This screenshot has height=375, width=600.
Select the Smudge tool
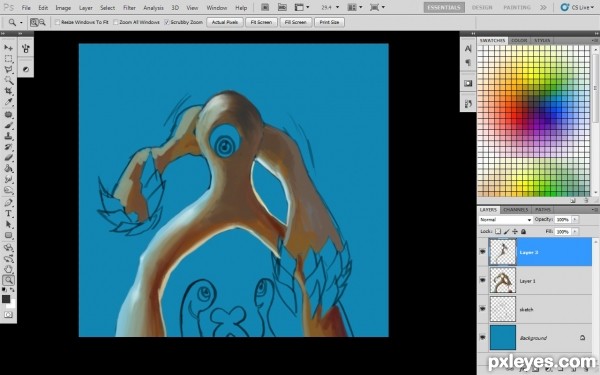[x=8, y=179]
